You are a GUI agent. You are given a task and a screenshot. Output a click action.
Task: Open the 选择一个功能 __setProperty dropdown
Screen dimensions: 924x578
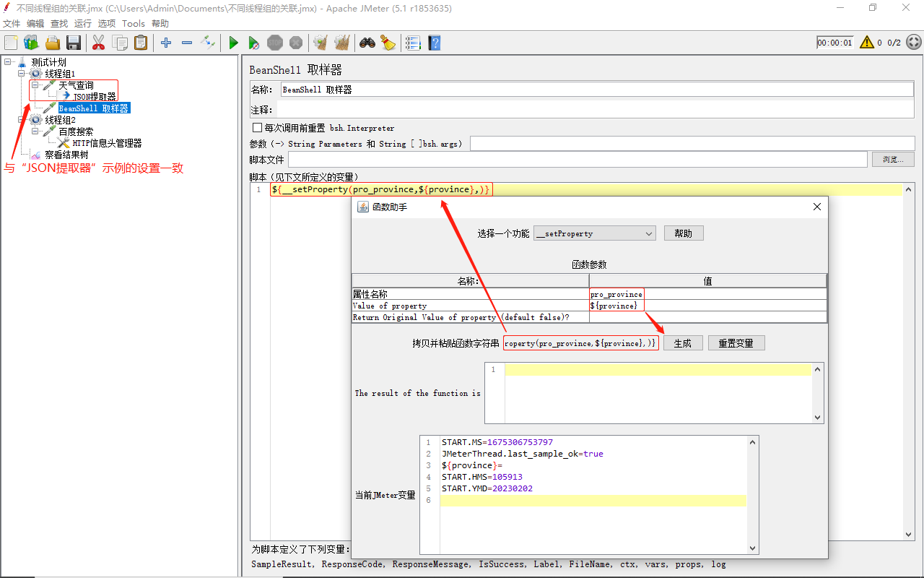595,233
